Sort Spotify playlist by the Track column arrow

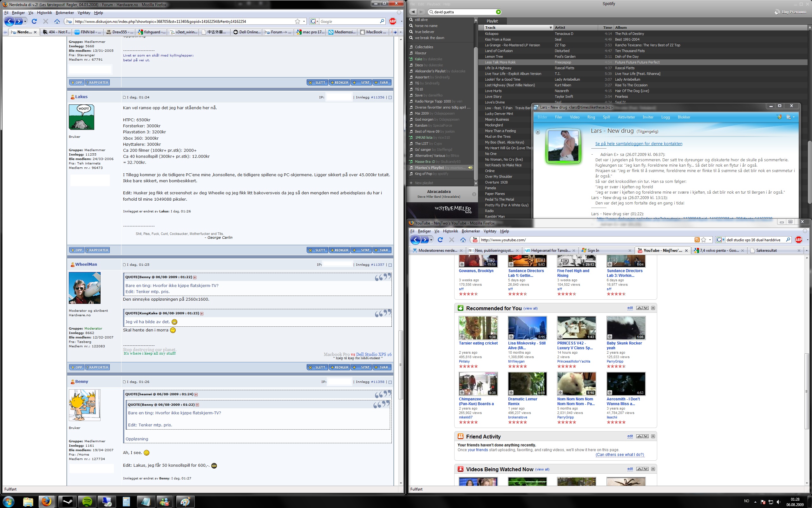tap(550, 28)
